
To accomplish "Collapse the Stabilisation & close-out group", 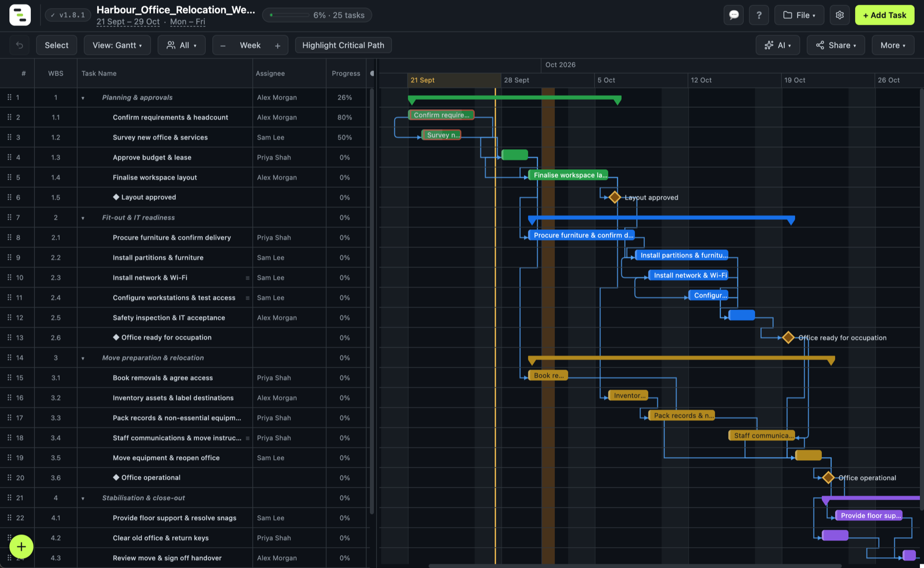I will click(x=83, y=498).
